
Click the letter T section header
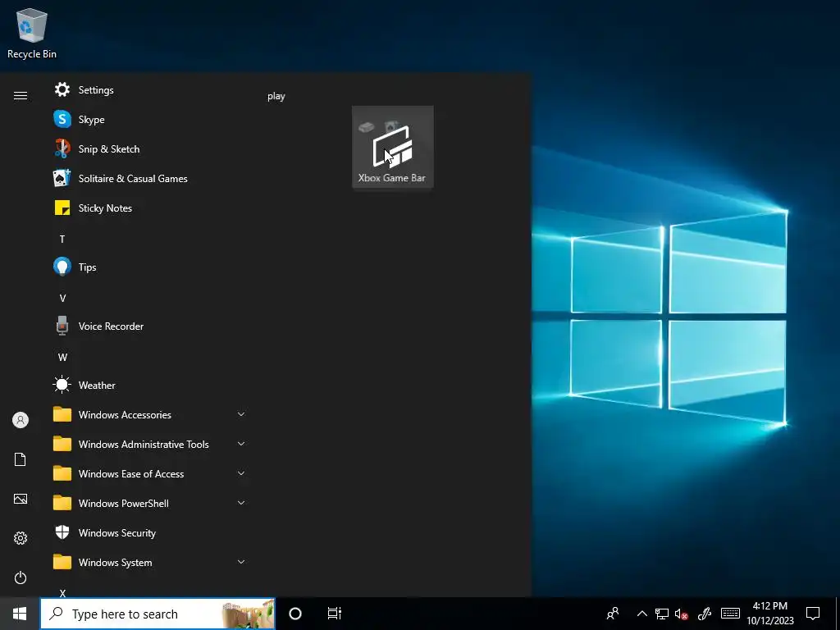62,239
